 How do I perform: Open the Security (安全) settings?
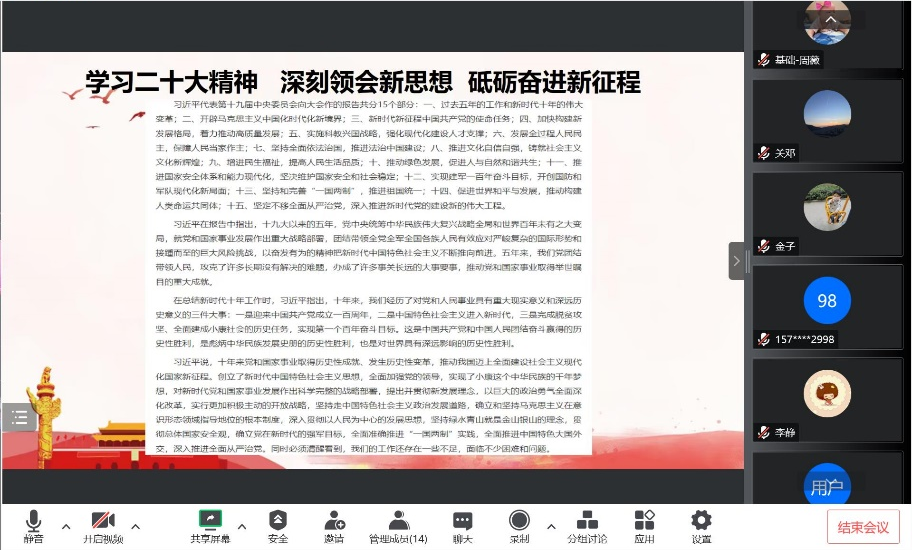(278, 524)
